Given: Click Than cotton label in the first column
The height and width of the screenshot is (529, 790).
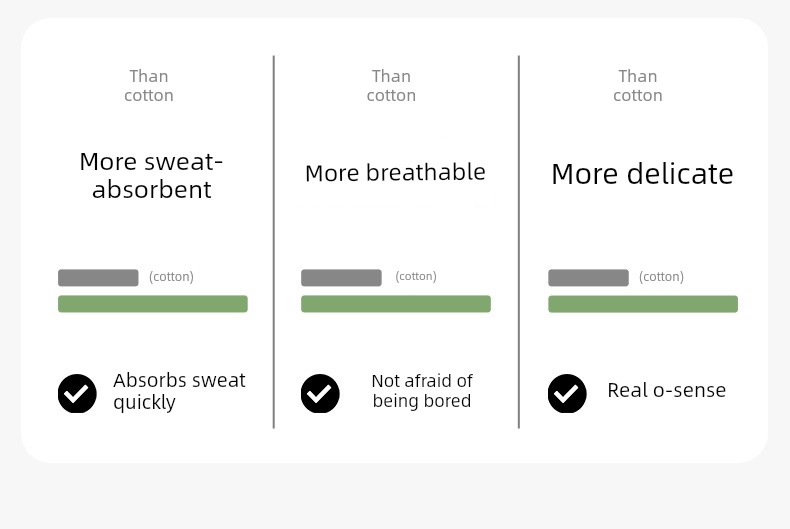Looking at the screenshot, I should tap(149, 86).
